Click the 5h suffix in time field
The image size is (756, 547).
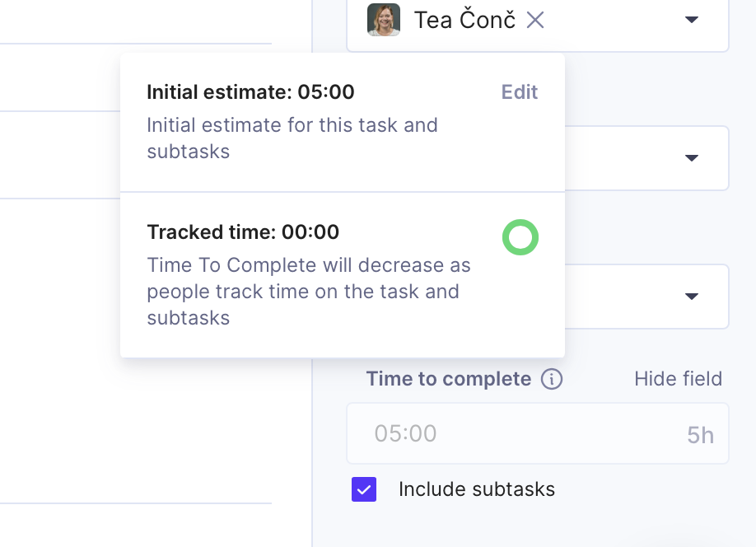pos(700,435)
